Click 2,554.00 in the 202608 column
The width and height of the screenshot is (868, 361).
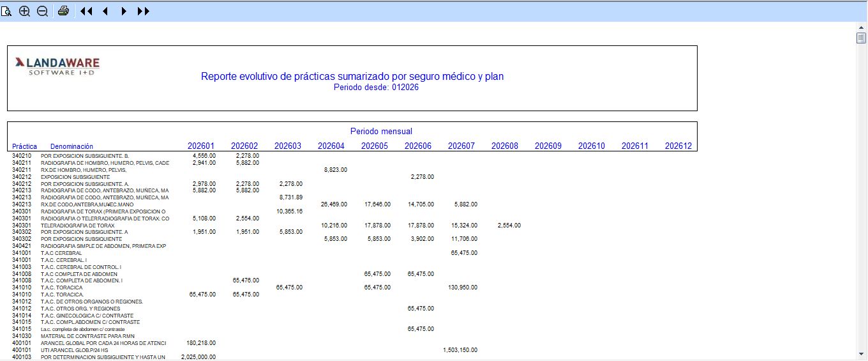(x=508, y=226)
